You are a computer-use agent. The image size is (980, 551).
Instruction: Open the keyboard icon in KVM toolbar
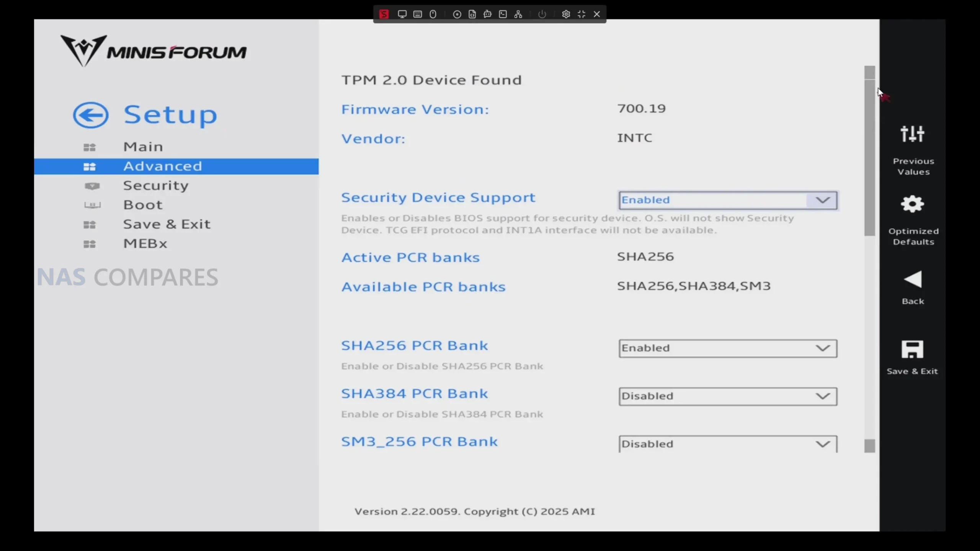click(418, 14)
